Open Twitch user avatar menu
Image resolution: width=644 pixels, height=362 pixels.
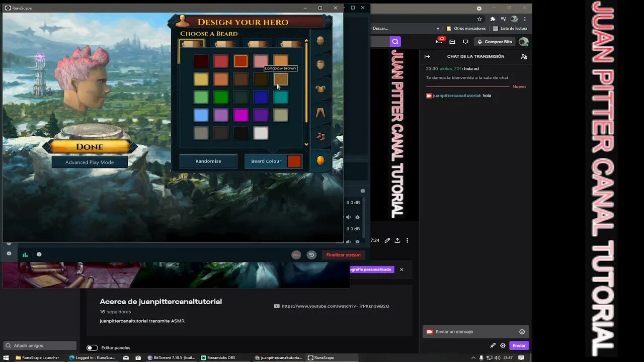523,42
